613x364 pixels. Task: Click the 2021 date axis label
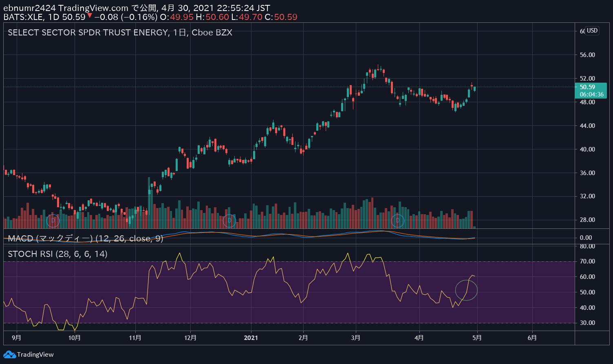(251, 338)
